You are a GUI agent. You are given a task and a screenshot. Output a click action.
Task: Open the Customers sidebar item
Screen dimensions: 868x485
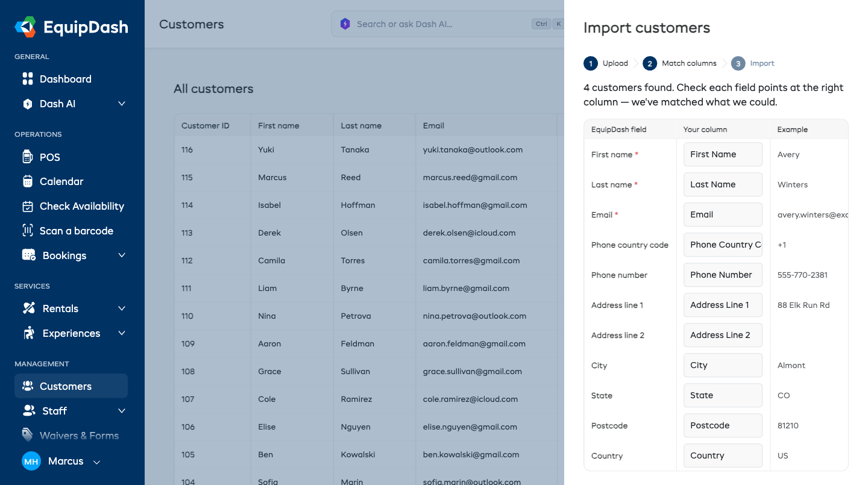[x=71, y=386]
